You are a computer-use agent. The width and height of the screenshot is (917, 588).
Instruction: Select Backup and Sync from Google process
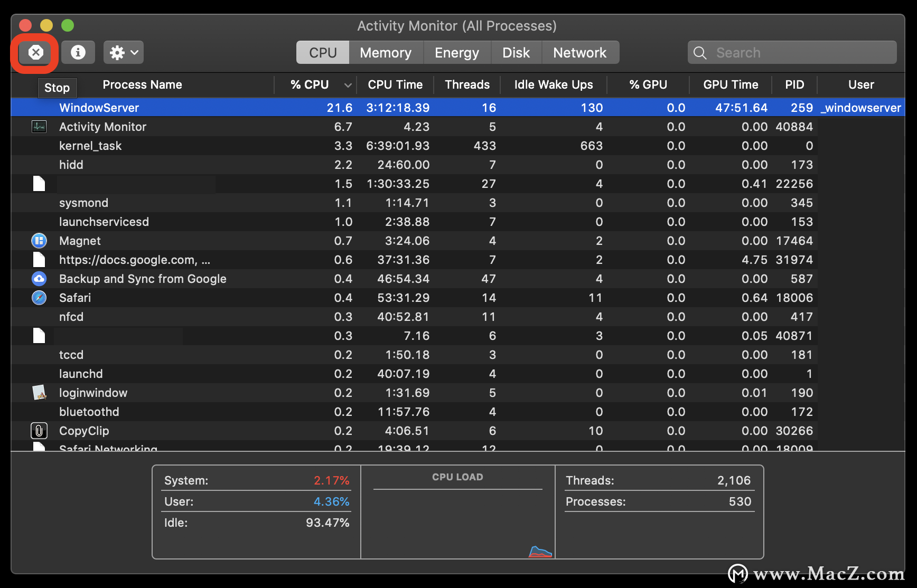[x=143, y=279]
